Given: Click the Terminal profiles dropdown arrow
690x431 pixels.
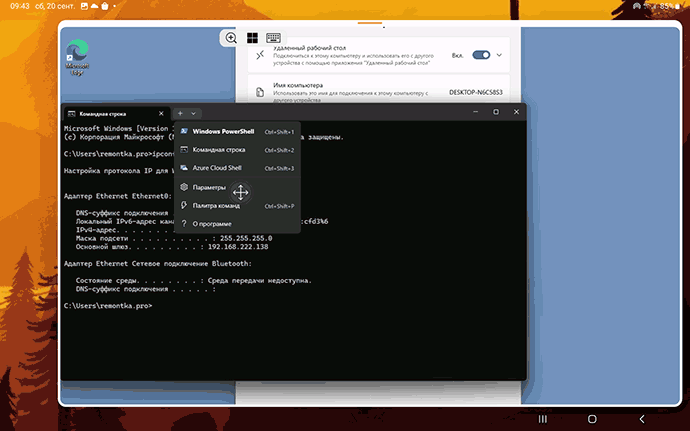Looking at the screenshot, I should coord(194,114).
